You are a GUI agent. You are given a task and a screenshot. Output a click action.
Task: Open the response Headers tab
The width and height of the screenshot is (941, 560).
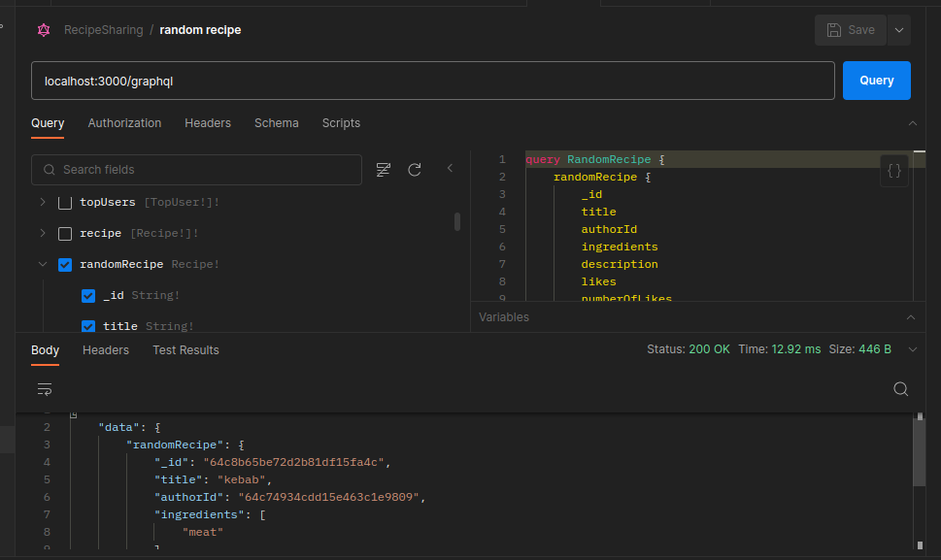point(106,350)
